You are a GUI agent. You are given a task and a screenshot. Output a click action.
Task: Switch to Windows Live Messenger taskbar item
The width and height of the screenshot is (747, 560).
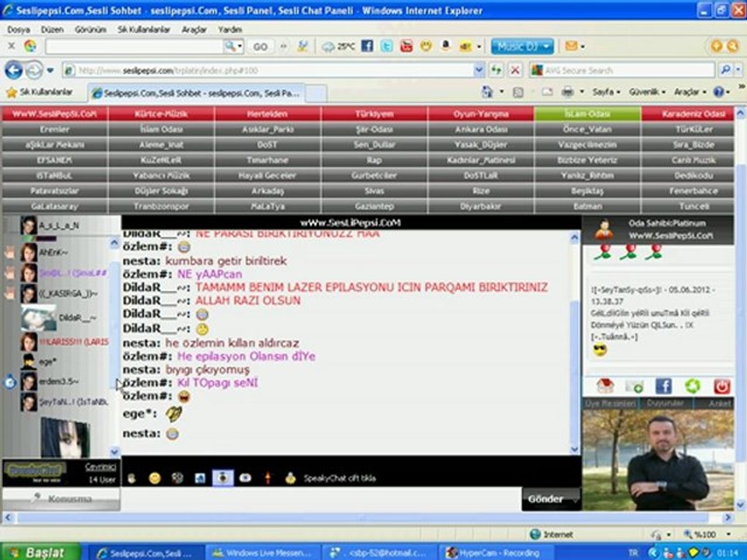262,553
